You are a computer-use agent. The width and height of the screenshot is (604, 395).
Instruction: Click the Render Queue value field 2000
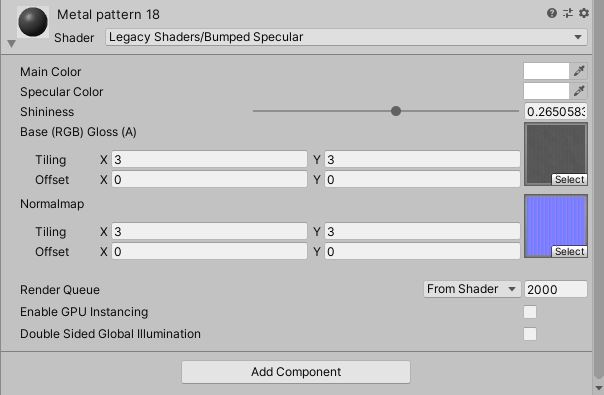click(x=555, y=289)
